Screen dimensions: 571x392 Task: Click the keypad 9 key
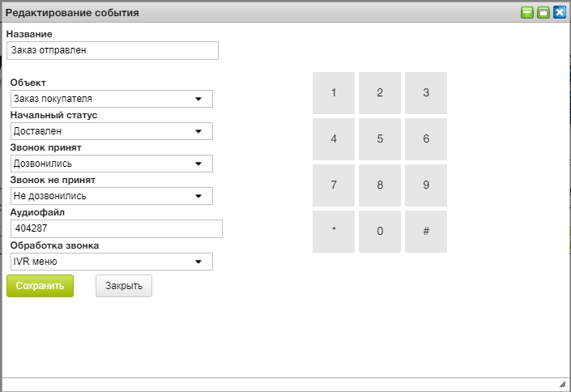pyautogui.click(x=426, y=185)
